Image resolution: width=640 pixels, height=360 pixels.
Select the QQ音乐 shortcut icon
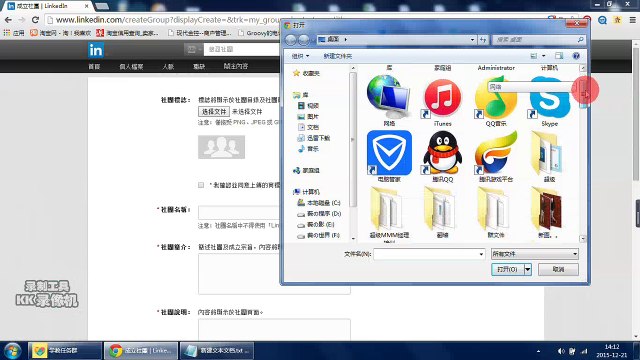point(496,97)
